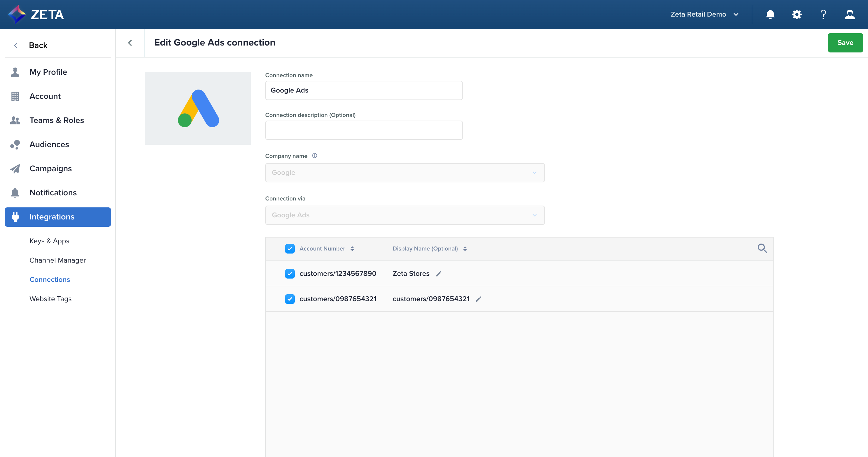Screen dimensions: 868x457
Task: Open the user profile avatar icon
Action: tap(850, 14)
